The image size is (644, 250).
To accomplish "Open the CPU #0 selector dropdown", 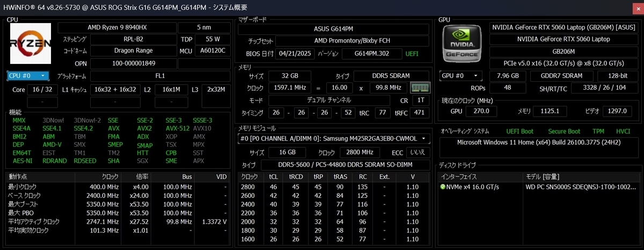I will pyautogui.click(x=29, y=76).
